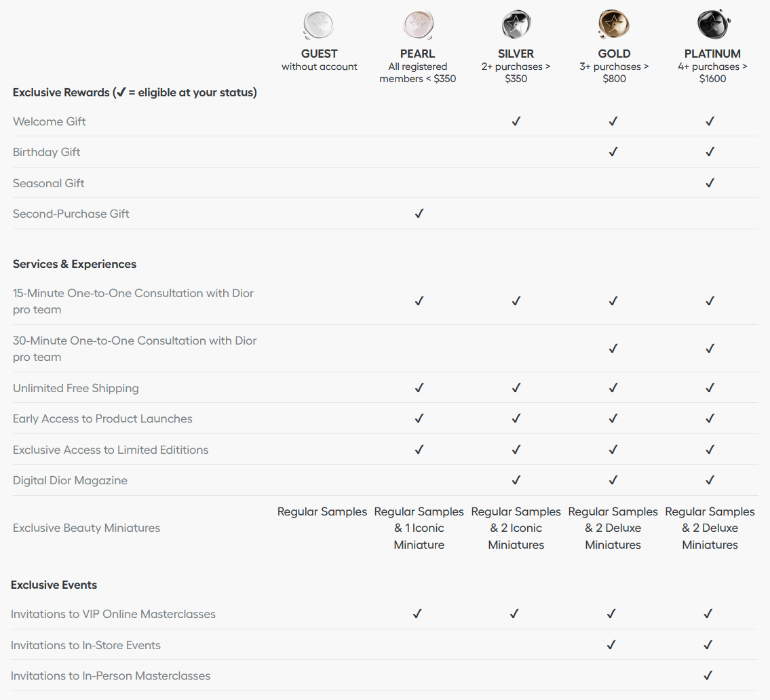Click Gold checkmark for Birthday Gift
This screenshot has height=700, width=770.
(x=613, y=152)
